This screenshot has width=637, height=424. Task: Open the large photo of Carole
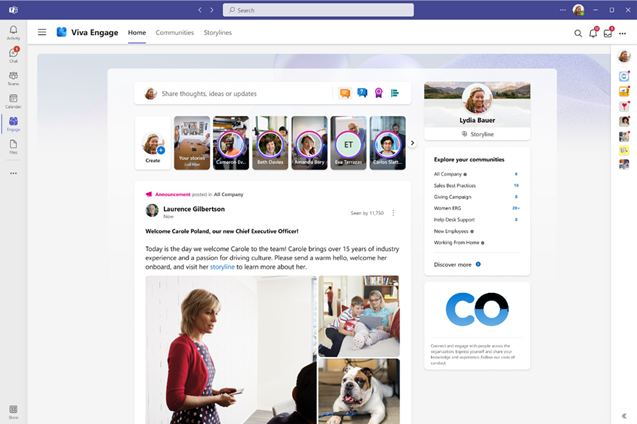coord(231,350)
